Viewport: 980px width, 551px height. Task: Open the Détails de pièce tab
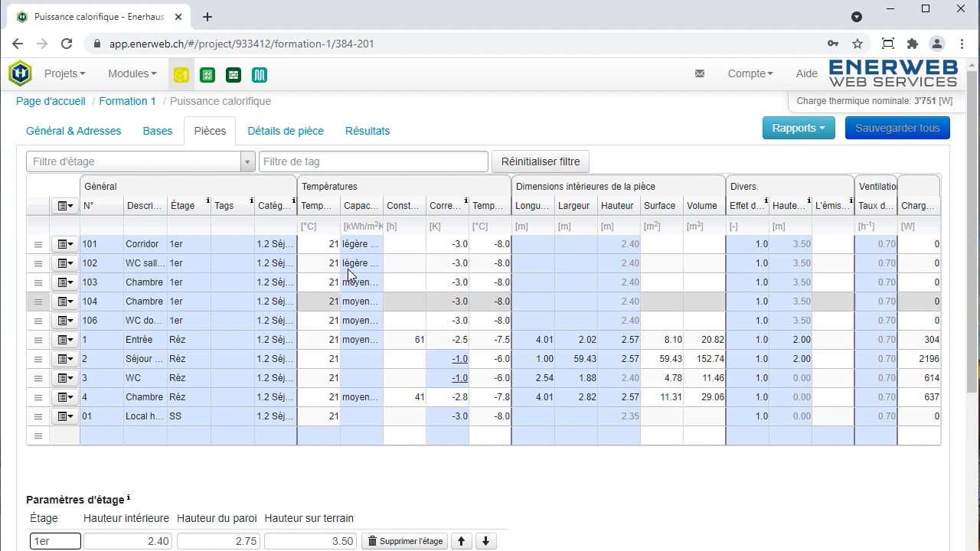point(285,131)
